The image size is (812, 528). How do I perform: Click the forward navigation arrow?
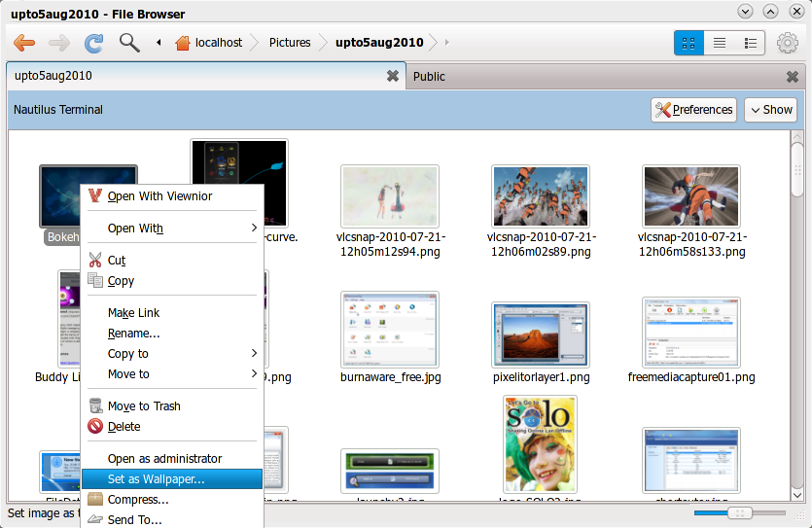(59, 43)
